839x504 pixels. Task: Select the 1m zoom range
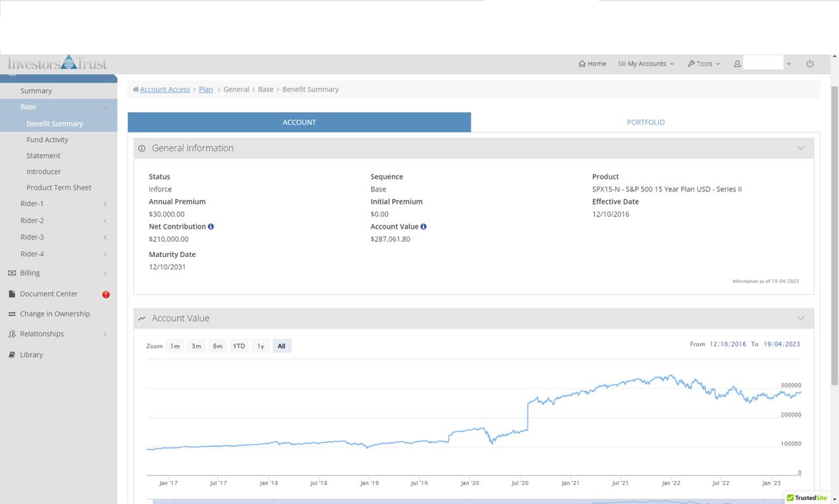[175, 346]
